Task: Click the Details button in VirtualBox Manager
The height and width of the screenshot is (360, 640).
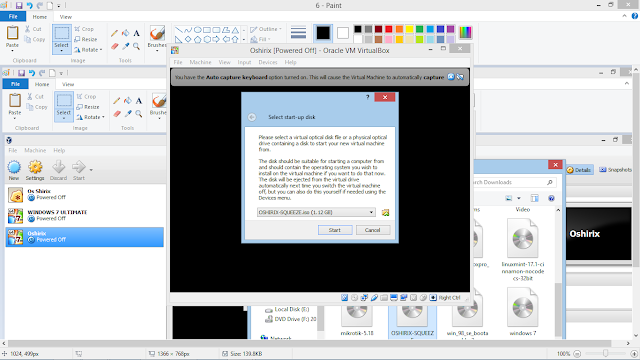Action: click(x=579, y=170)
